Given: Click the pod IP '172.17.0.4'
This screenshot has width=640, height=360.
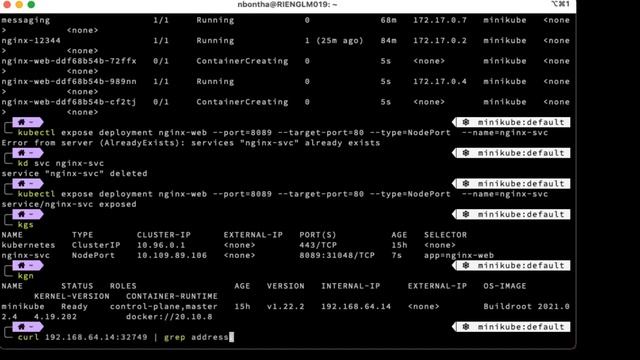Looking at the screenshot, I should click(x=440, y=81).
